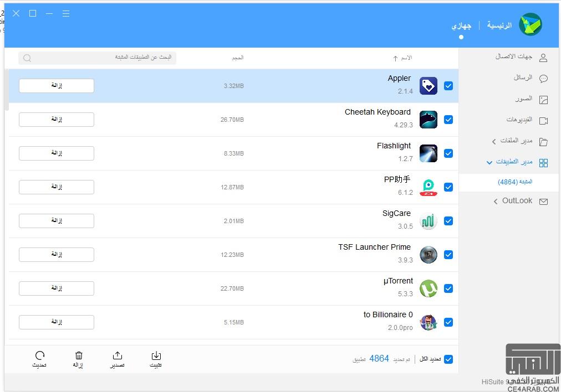This screenshot has height=392, width=561.
Task: Click the µTorrent app icon
Action: 429,288
